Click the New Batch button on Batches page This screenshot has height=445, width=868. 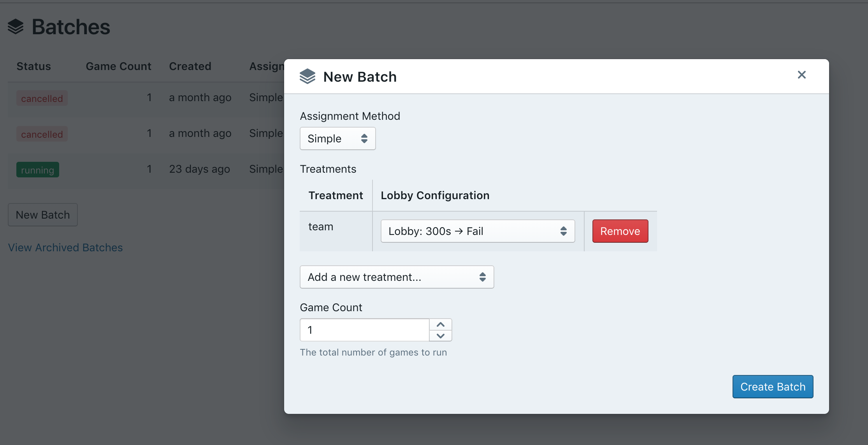[43, 215]
